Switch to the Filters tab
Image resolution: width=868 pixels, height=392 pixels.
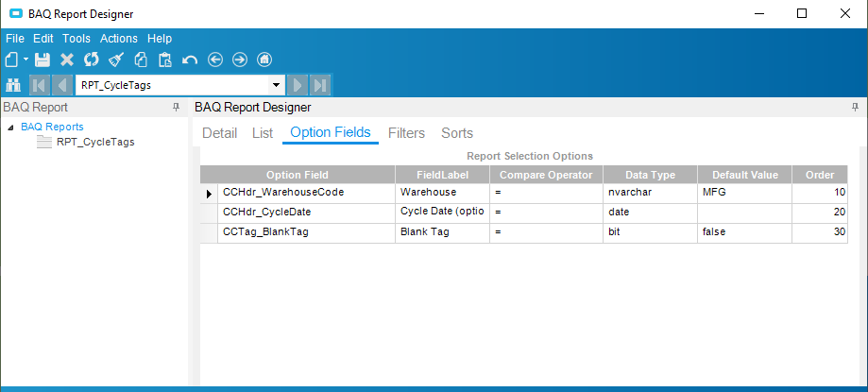pyautogui.click(x=406, y=133)
